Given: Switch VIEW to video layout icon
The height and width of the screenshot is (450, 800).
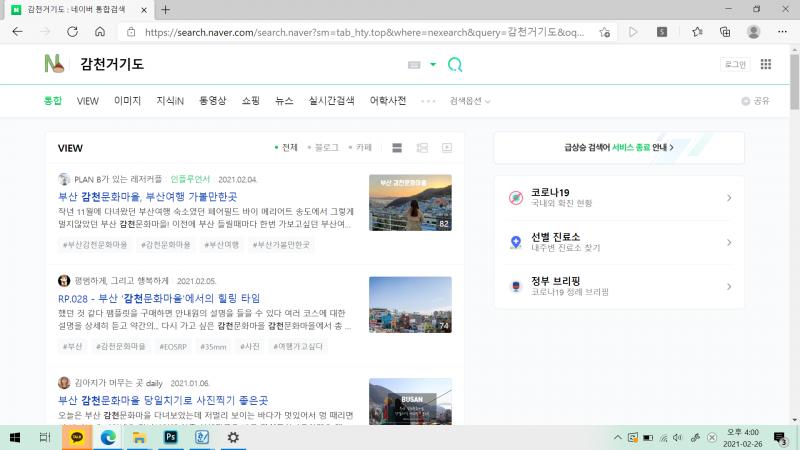Looking at the screenshot, I should [447, 148].
